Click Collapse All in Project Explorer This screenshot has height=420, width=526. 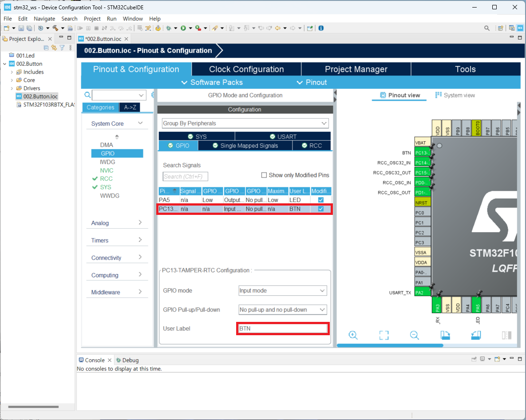[x=46, y=48]
